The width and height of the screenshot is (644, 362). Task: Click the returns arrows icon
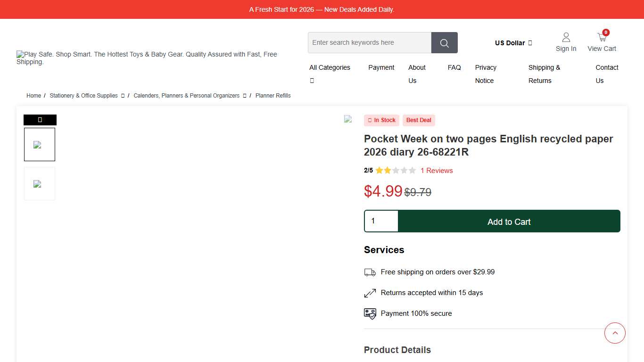click(x=370, y=293)
